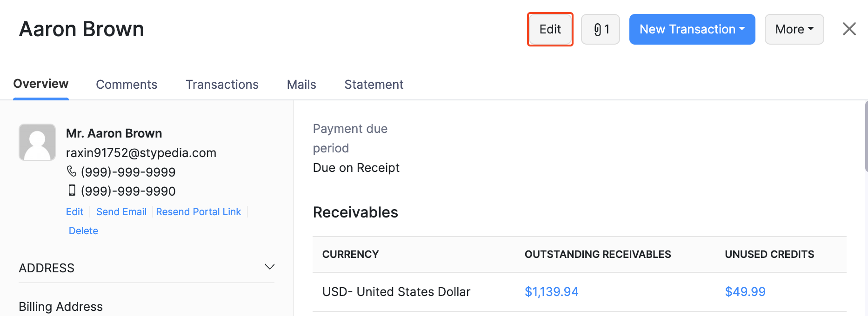The width and height of the screenshot is (868, 316).
Task: Close the Aaron Brown customer panel
Action: point(849,29)
